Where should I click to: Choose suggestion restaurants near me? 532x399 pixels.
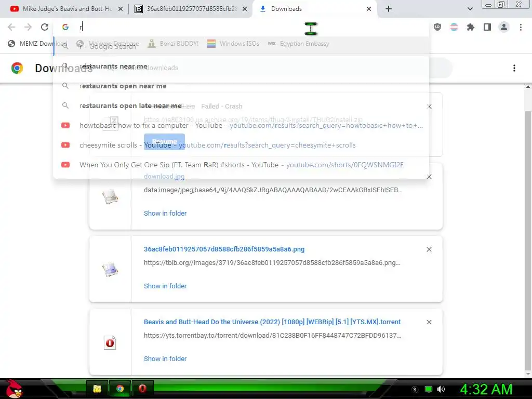tap(241, 66)
